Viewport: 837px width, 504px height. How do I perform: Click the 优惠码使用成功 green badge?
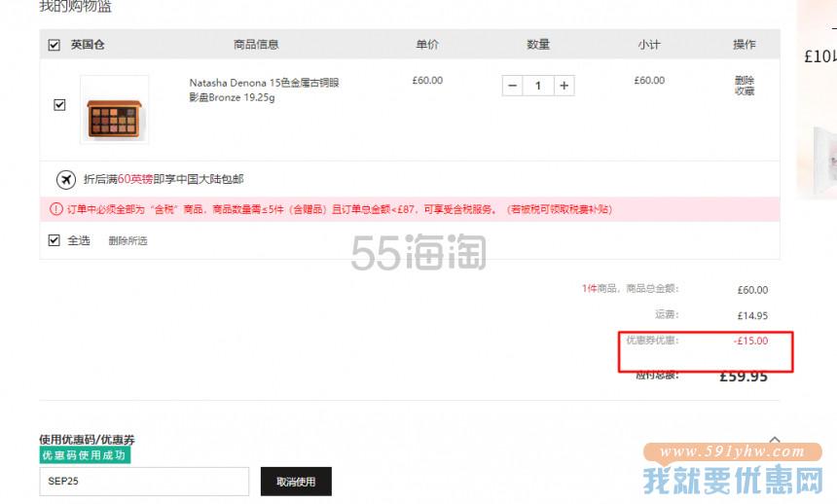85,455
